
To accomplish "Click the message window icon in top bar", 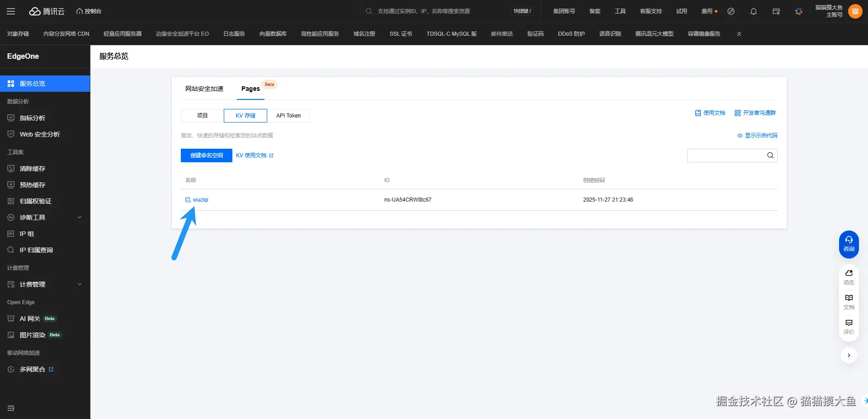I will (776, 11).
